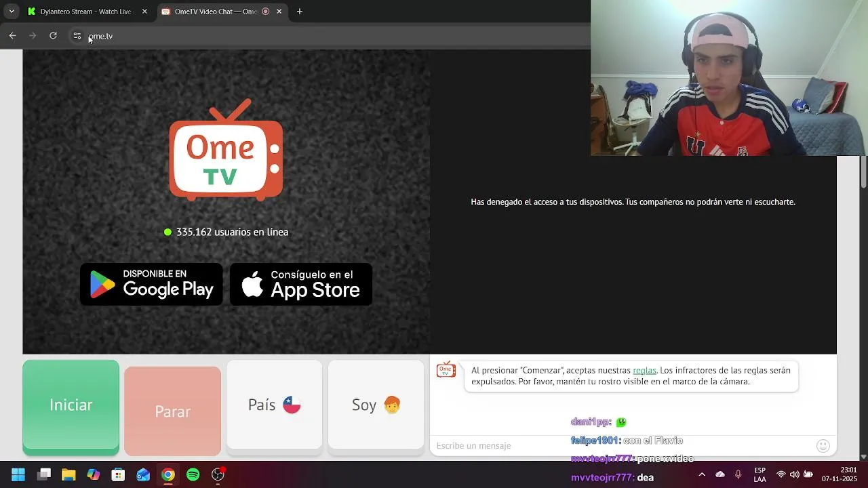Open OBS Studio from the taskbar
The width and height of the screenshot is (868, 488).
[x=218, y=475]
